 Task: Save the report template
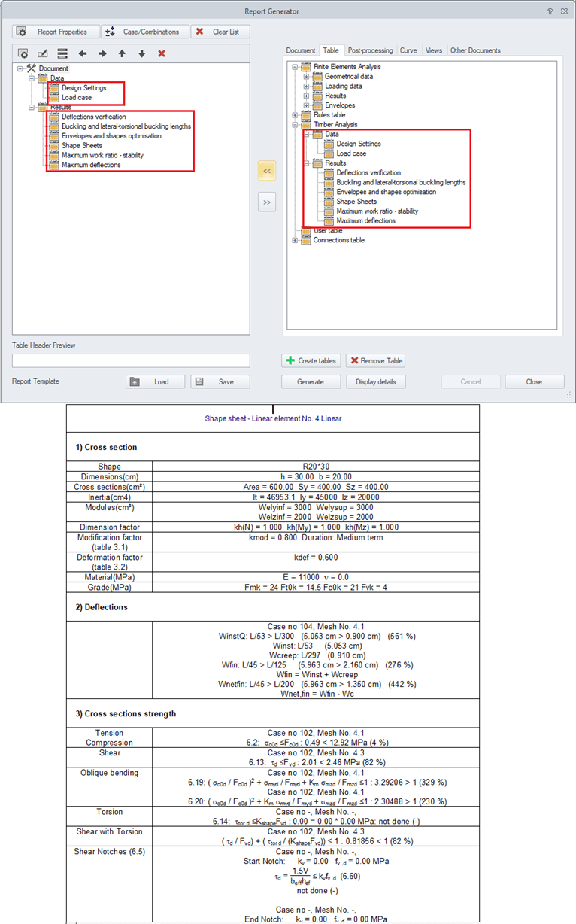220,381
